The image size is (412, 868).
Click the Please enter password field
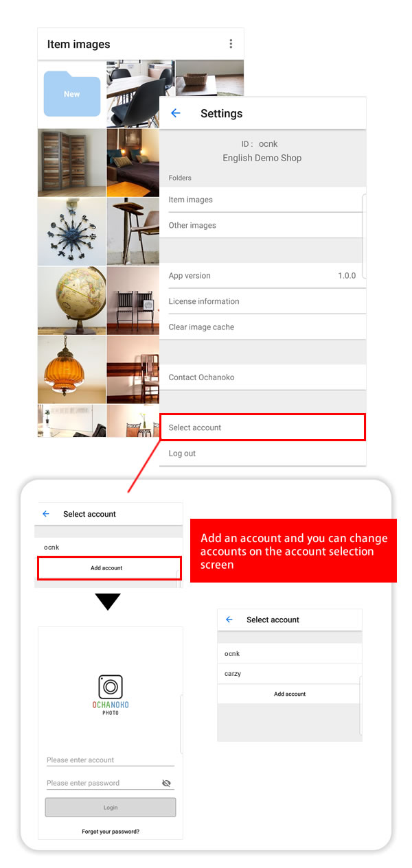tap(103, 783)
